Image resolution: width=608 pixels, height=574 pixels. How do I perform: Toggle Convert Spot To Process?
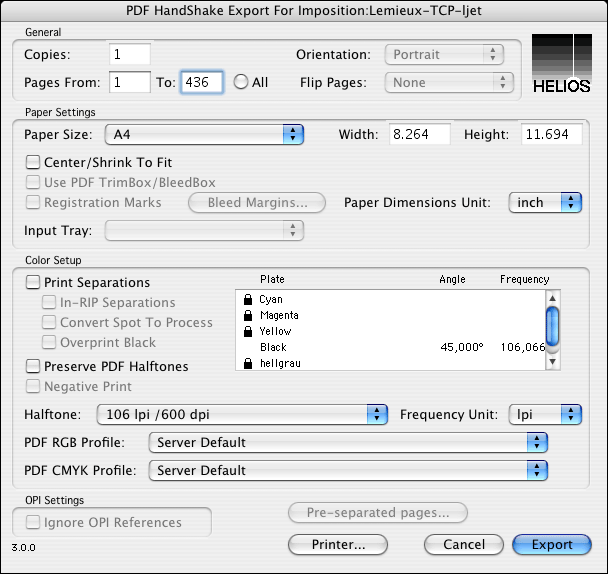point(49,322)
